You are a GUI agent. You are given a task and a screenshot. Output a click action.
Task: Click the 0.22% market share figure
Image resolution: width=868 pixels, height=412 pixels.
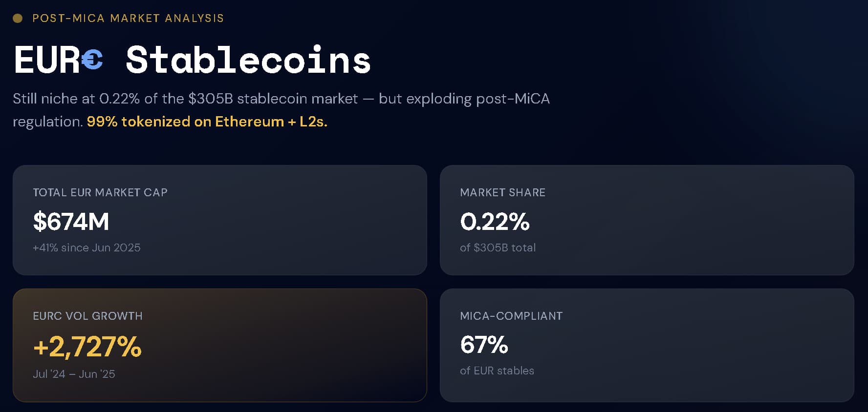pos(495,222)
